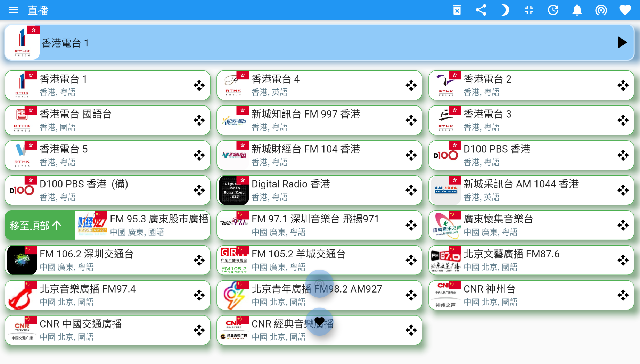Select station 香港電台 2
The width and height of the screenshot is (640, 364).
[x=531, y=85]
